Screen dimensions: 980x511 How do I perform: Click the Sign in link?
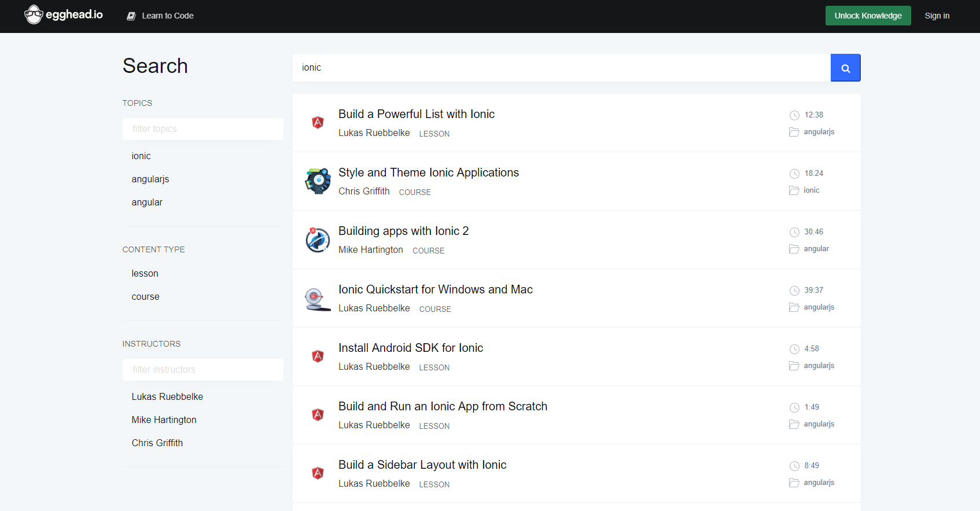pos(937,16)
